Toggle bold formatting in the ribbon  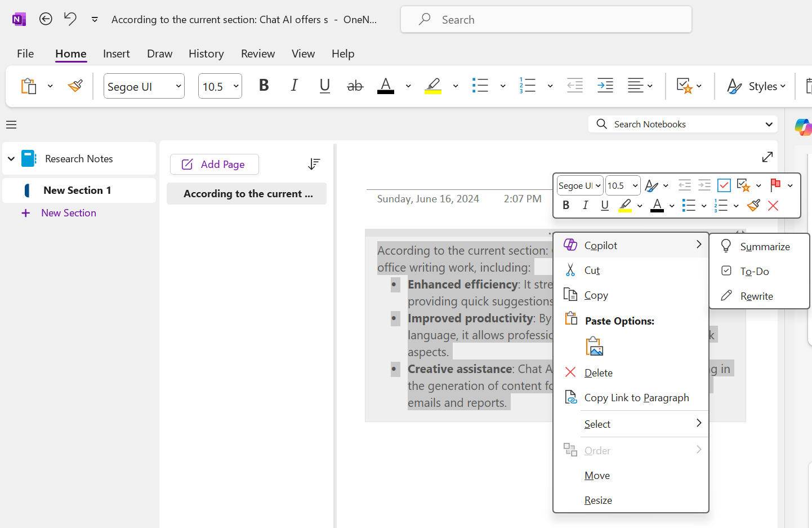coord(264,86)
